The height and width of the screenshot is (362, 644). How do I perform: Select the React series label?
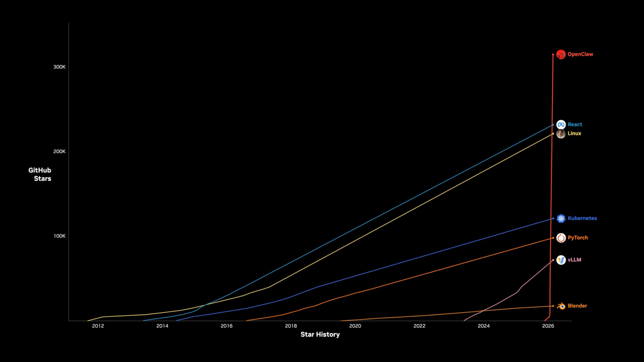tap(575, 124)
